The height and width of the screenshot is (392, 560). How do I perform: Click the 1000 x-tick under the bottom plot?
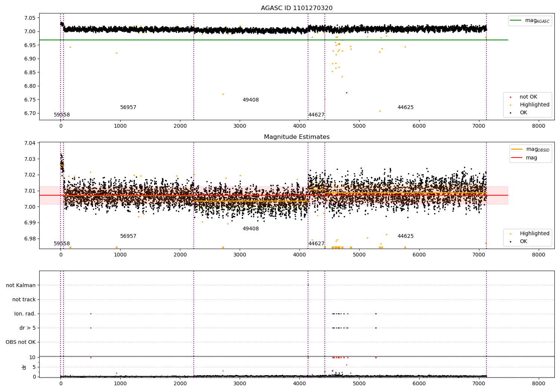pos(120,384)
